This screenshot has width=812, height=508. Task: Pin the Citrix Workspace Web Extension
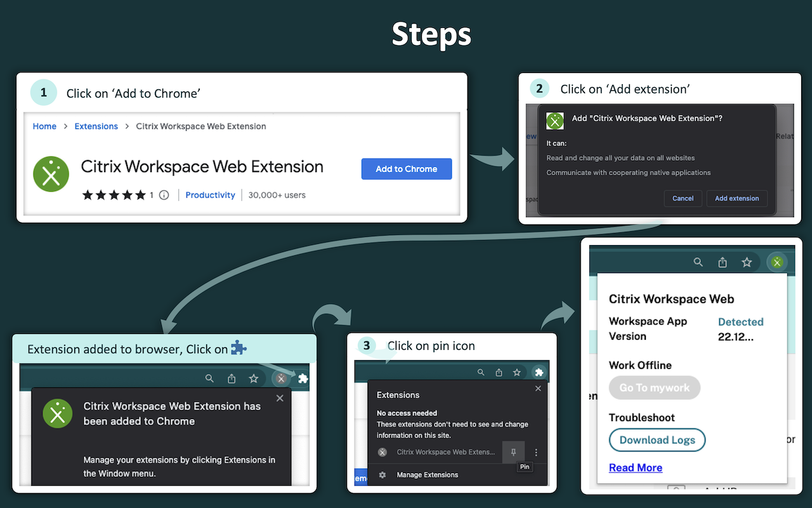point(513,452)
